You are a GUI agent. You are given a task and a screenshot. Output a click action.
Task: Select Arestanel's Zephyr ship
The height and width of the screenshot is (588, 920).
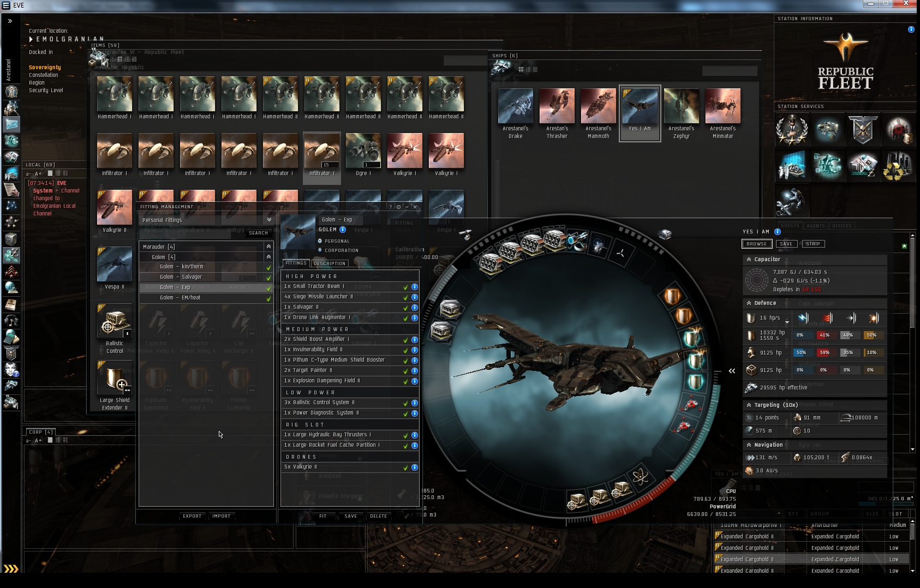[682, 113]
